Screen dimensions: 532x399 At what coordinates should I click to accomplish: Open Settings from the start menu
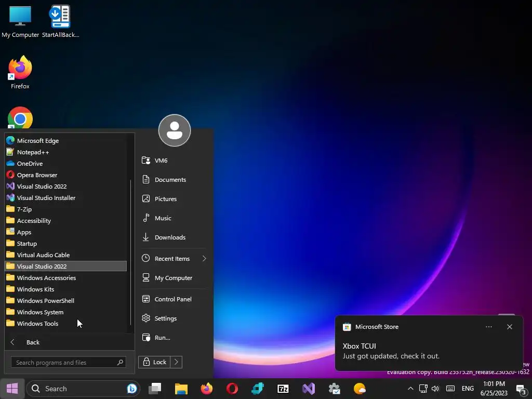pos(174,318)
